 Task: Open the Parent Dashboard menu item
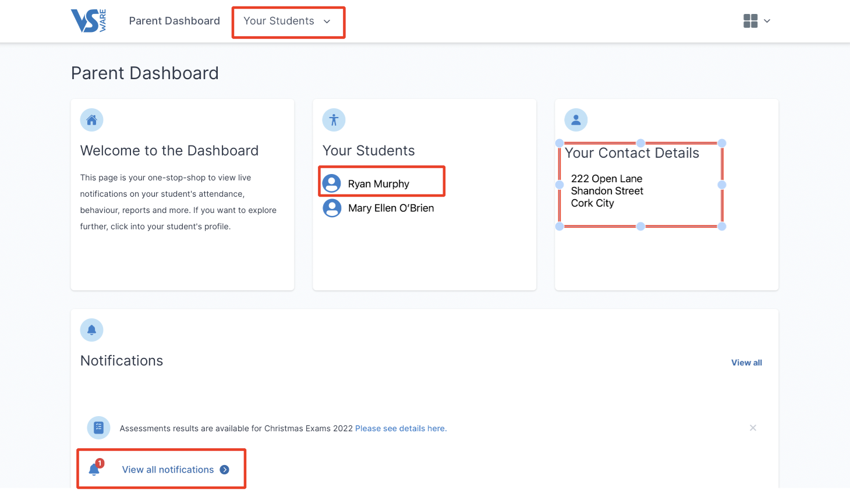[x=175, y=21]
